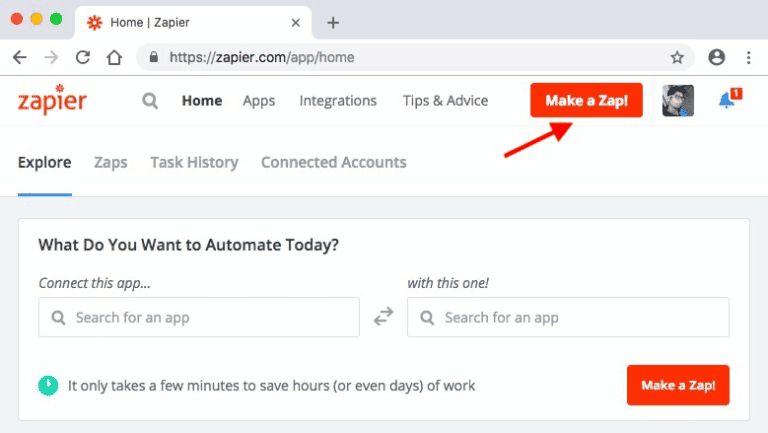Screen dimensions: 768x433
Task: Open the search magnifier in the Zapier header
Action: coord(150,101)
